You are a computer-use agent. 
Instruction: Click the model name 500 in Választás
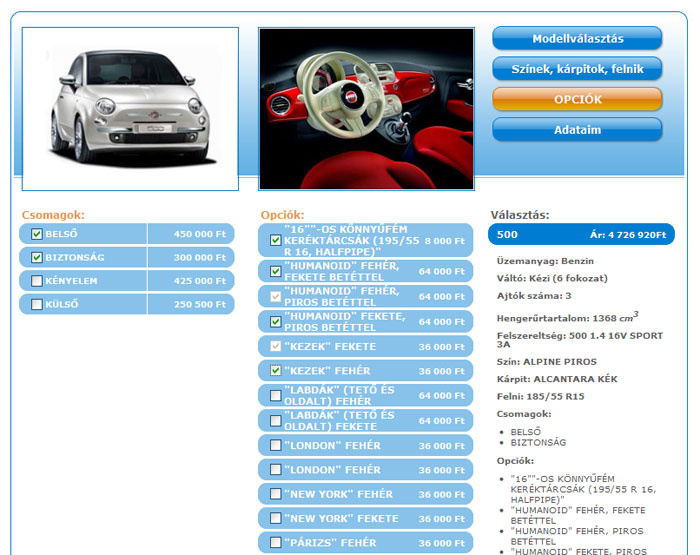tap(507, 235)
